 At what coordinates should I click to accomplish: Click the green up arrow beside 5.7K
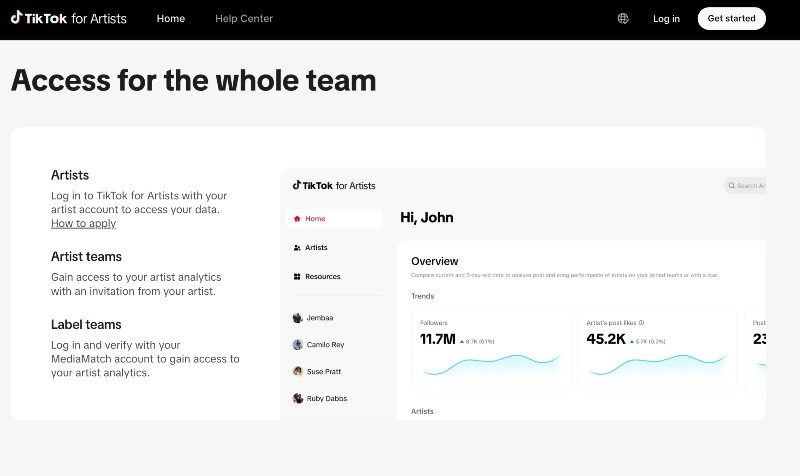[632, 341]
